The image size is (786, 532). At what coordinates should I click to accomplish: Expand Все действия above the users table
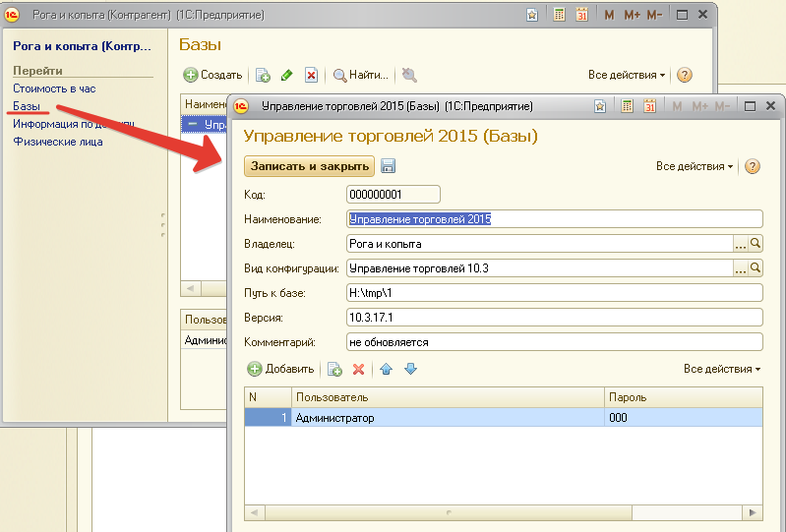coord(722,369)
